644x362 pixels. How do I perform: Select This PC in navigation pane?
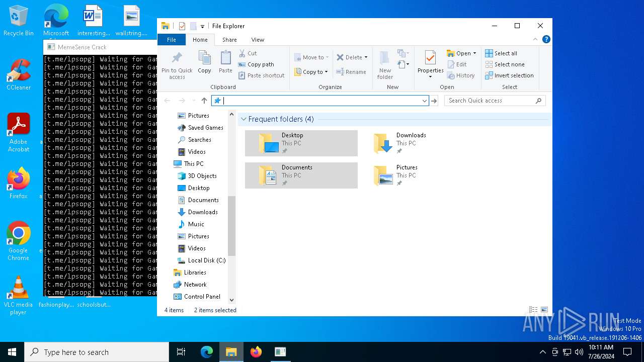click(x=189, y=164)
